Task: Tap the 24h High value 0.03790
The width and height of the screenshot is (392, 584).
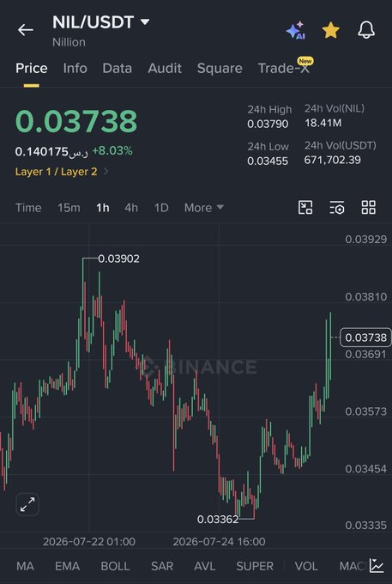Action: tap(268, 124)
